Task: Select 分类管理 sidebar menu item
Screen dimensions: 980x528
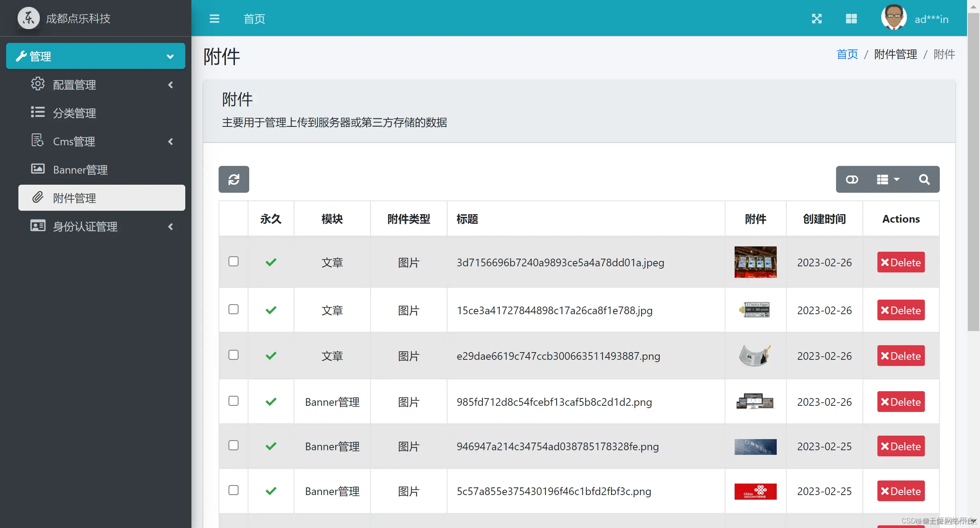Action: click(75, 113)
